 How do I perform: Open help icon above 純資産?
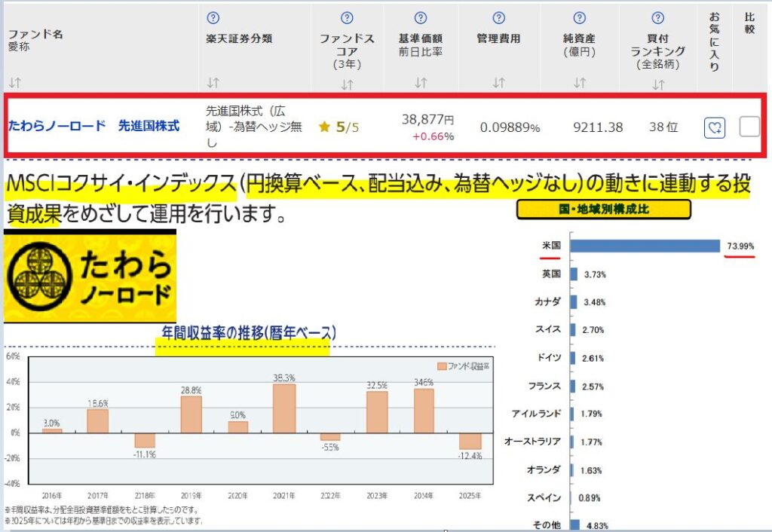(x=579, y=18)
